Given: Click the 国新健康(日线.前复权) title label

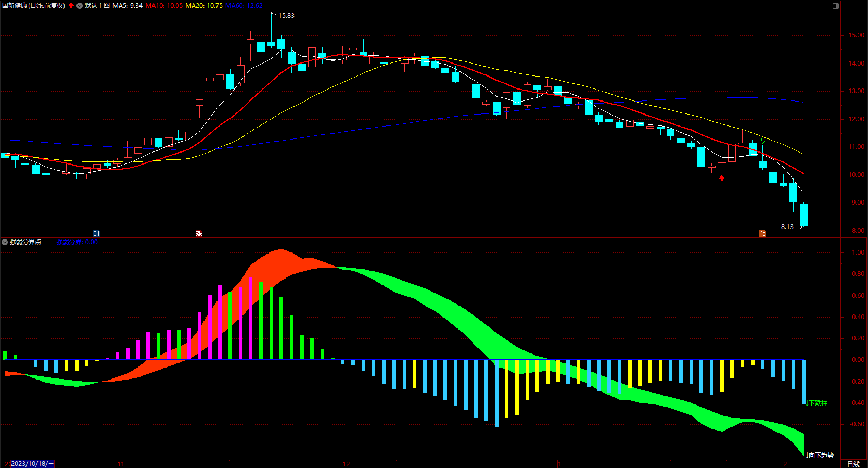Looking at the screenshot, I should click(33, 6).
